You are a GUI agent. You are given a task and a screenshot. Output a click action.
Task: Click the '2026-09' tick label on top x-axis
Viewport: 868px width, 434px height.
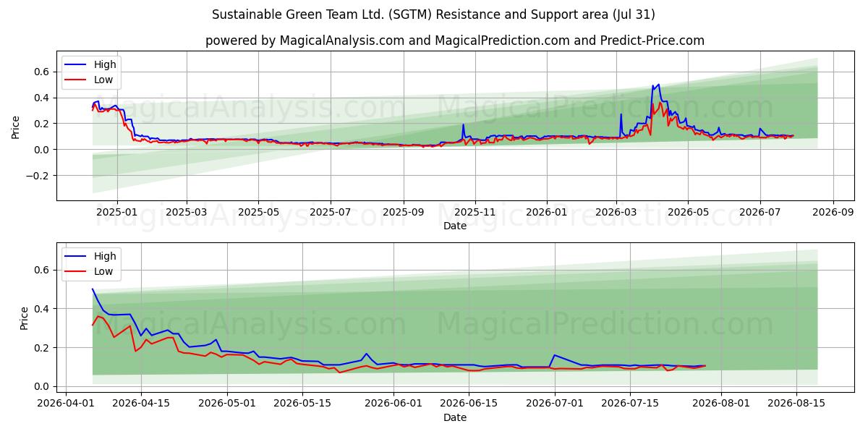click(x=833, y=213)
